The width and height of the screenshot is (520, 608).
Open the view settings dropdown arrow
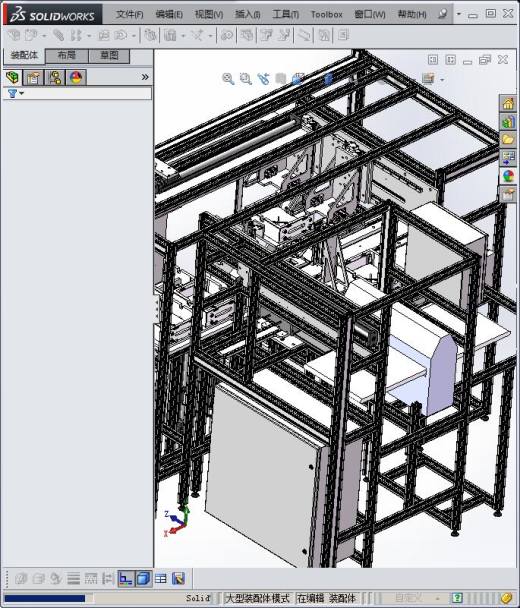coord(442,79)
